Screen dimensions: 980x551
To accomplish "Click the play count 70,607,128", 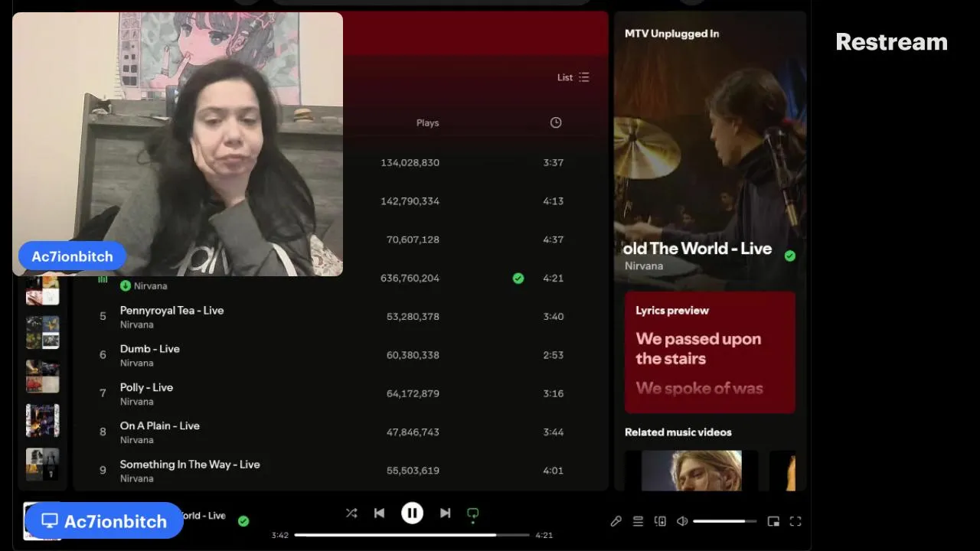I will click(413, 240).
